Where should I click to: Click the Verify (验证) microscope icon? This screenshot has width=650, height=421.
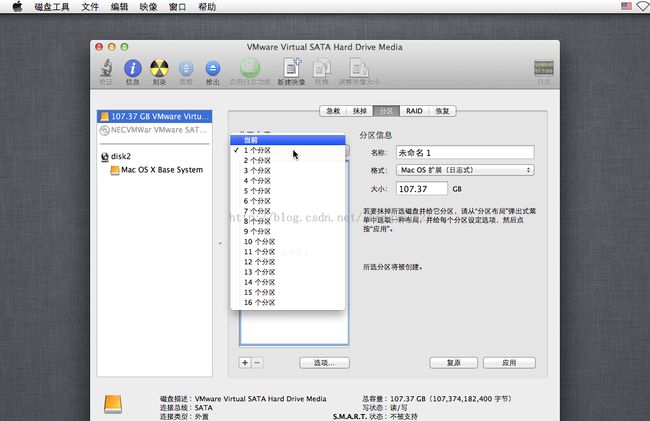(x=106, y=68)
